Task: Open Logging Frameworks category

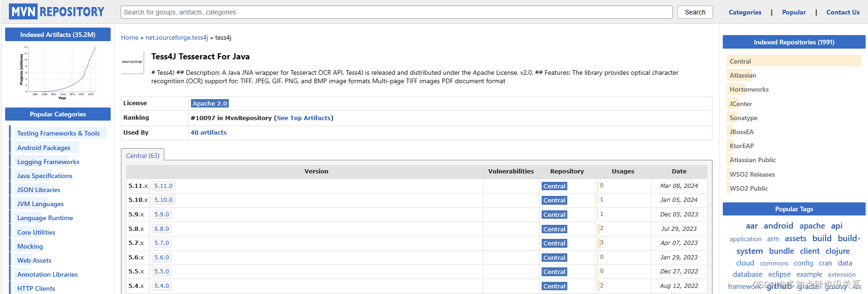Action: (48, 162)
